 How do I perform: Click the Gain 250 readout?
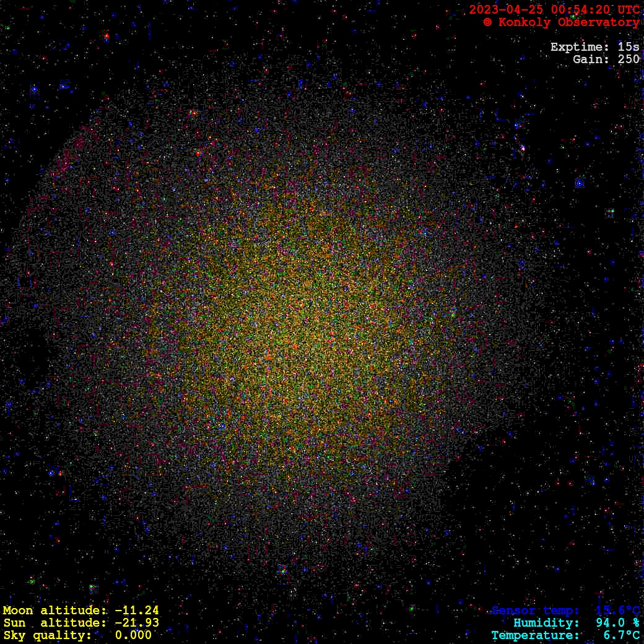pos(606,59)
